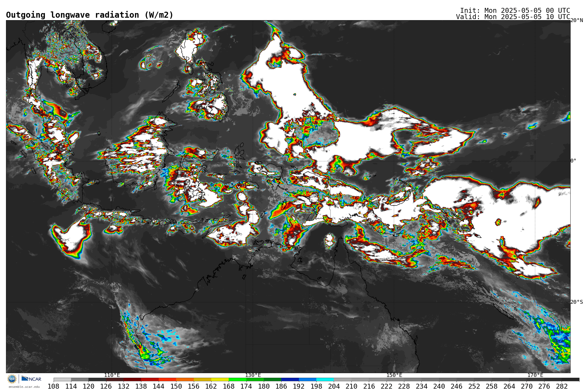Open the ensemble.ucar.edu link text
Screen dimensions: 588x390
point(24,387)
